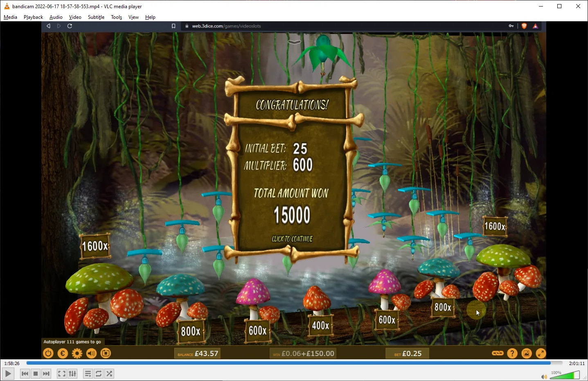Click the VLC volume slider
The height and width of the screenshot is (381, 588).
565,375
